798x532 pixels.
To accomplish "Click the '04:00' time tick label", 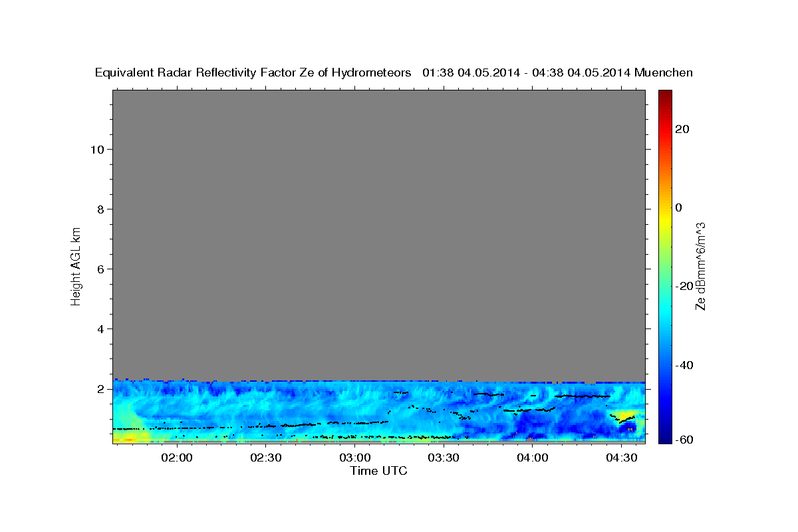I will pyautogui.click(x=532, y=458).
